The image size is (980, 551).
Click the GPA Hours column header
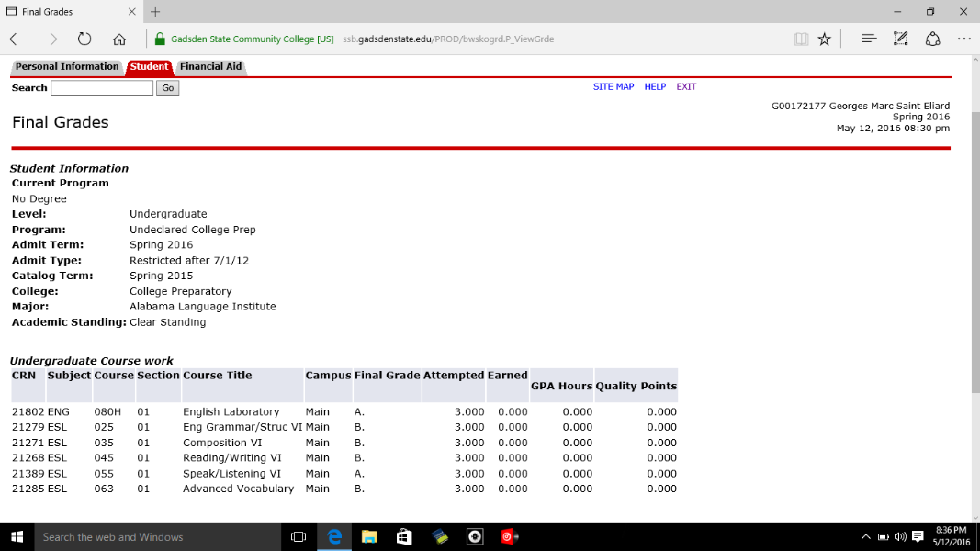click(561, 386)
